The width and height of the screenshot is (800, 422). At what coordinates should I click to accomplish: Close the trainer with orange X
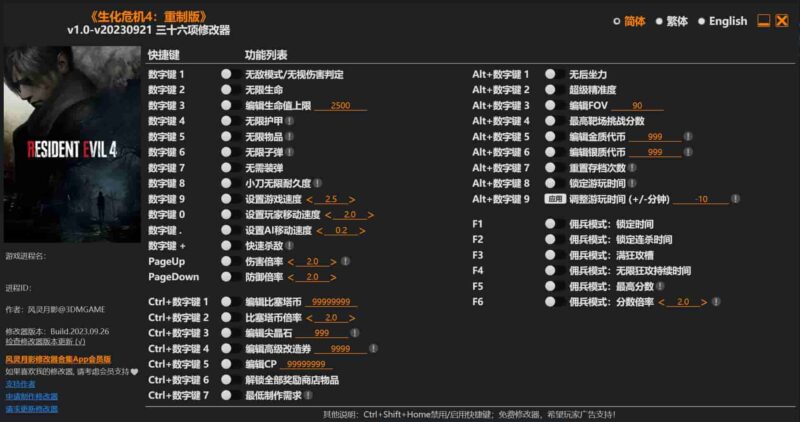pyautogui.click(x=782, y=21)
